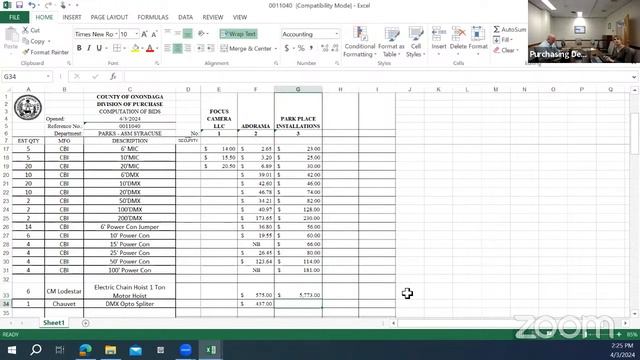This screenshot has height=360, width=640.
Task: Open the Borders icon
Action: tap(117, 48)
